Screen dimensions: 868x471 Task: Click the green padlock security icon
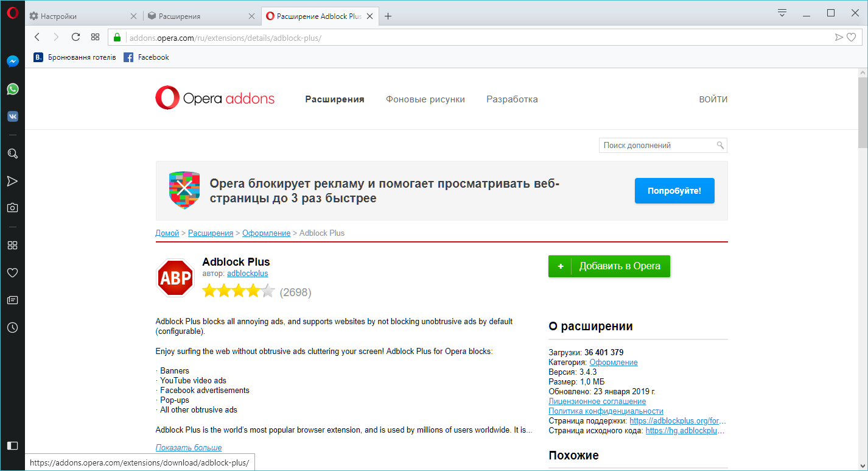(x=117, y=37)
